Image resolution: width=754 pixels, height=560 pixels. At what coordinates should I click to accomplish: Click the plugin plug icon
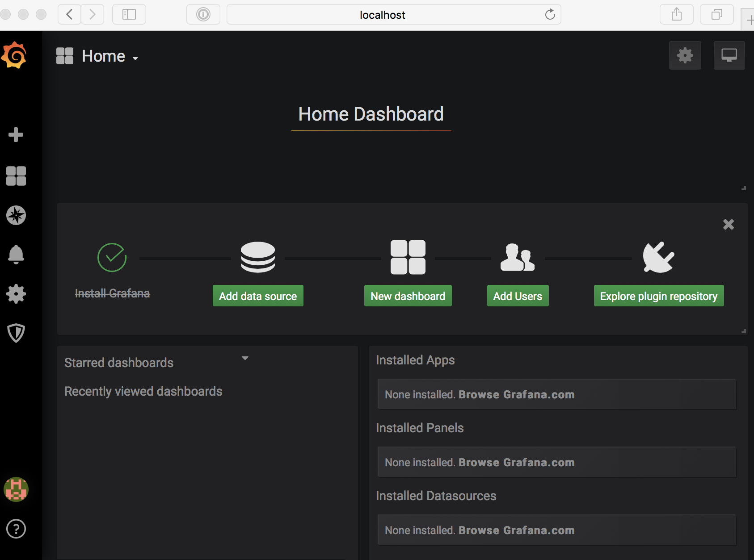click(658, 257)
